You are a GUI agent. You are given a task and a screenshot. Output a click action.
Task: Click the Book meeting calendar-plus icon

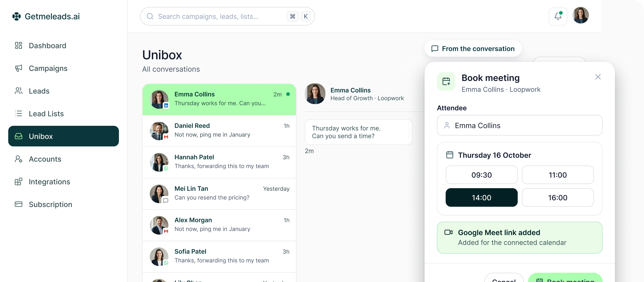pos(446,81)
